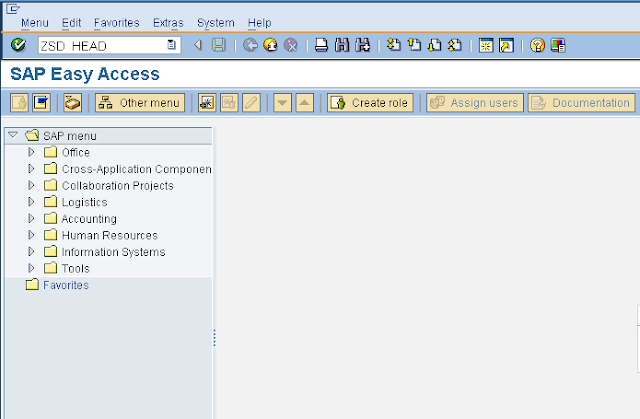
Task: Click the Delete Favorites icon
Action: click(x=229, y=103)
